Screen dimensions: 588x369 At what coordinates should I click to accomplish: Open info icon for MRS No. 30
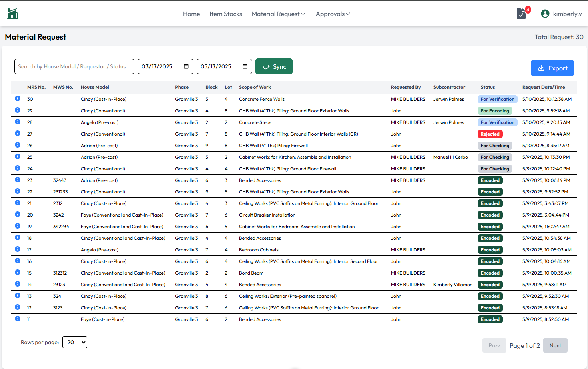click(x=18, y=98)
